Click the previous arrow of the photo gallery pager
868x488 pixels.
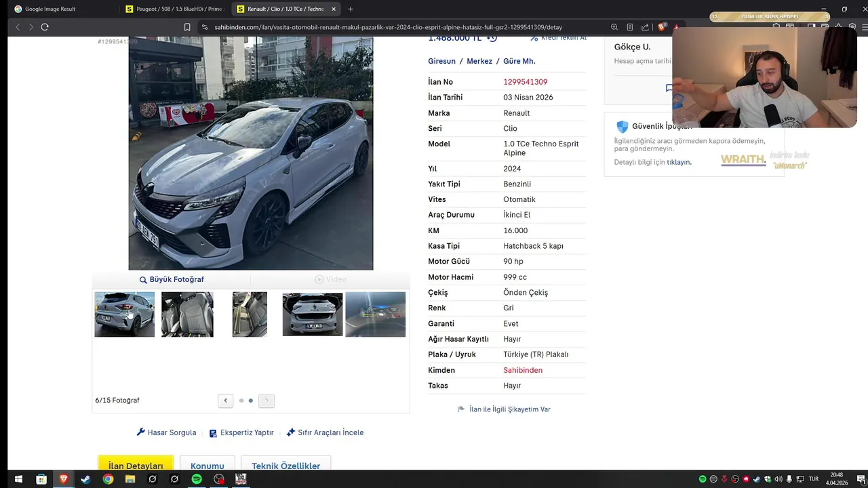pyautogui.click(x=225, y=401)
